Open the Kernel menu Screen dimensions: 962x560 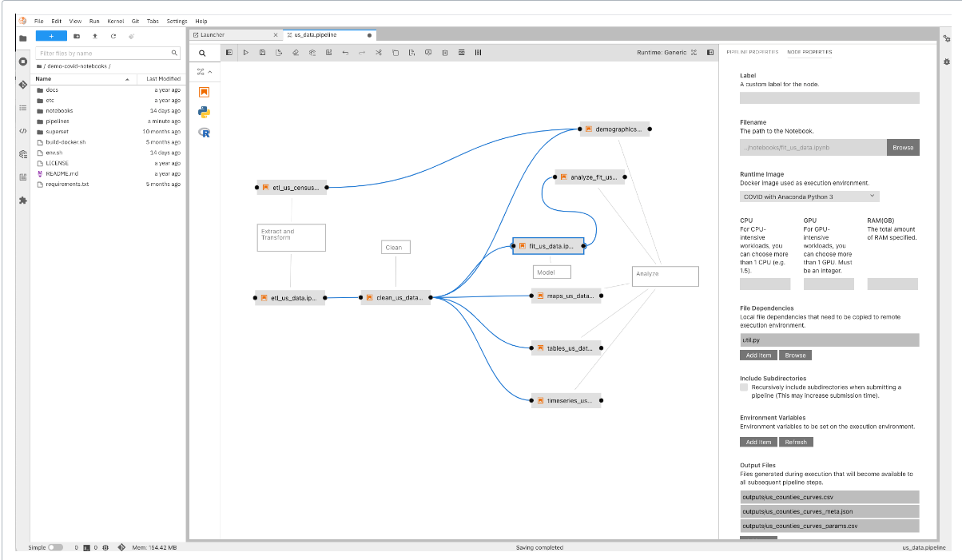[115, 21]
